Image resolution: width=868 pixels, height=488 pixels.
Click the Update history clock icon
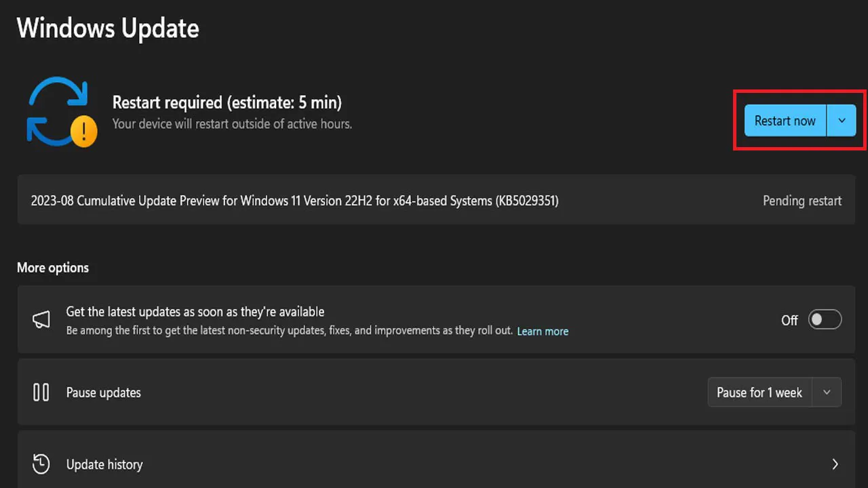pos(41,464)
